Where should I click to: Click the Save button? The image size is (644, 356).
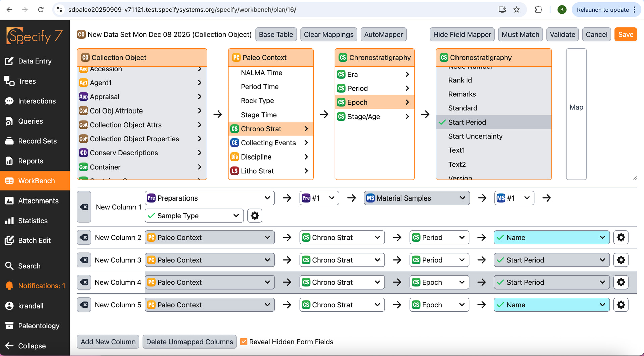pyautogui.click(x=625, y=35)
